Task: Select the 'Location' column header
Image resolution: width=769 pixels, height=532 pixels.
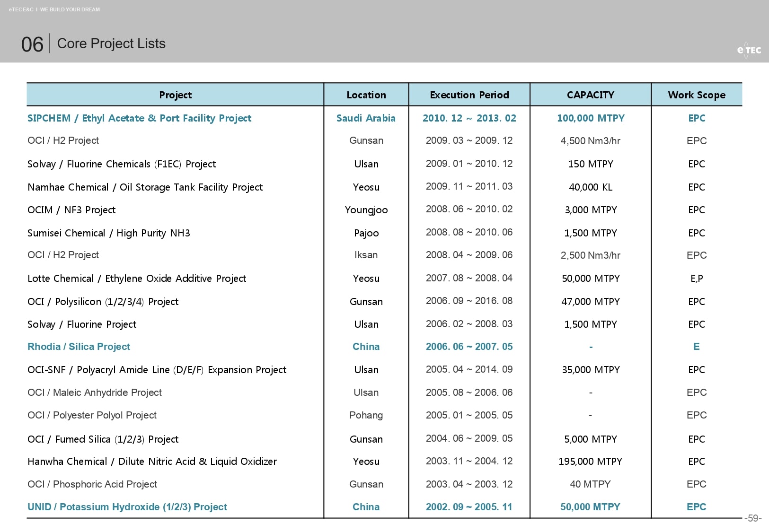Action: 366,95
